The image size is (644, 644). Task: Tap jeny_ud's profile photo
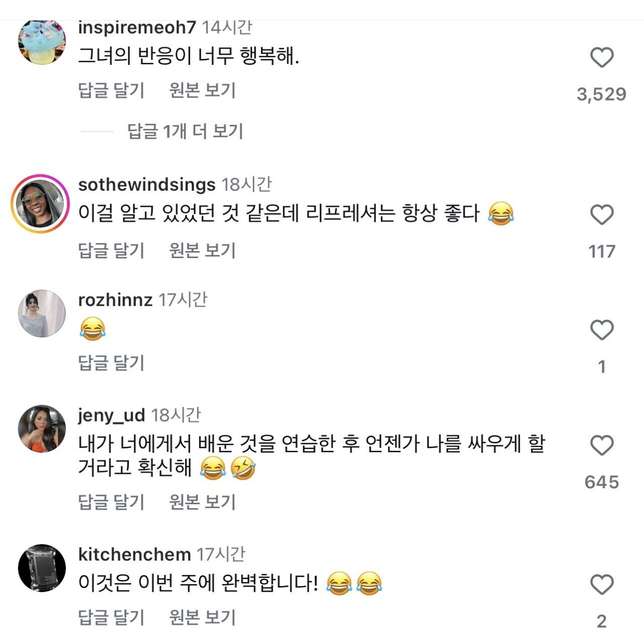[42, 429]
